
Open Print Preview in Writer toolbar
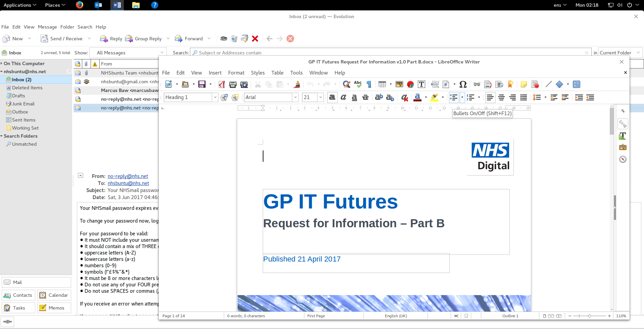point(244,84)
